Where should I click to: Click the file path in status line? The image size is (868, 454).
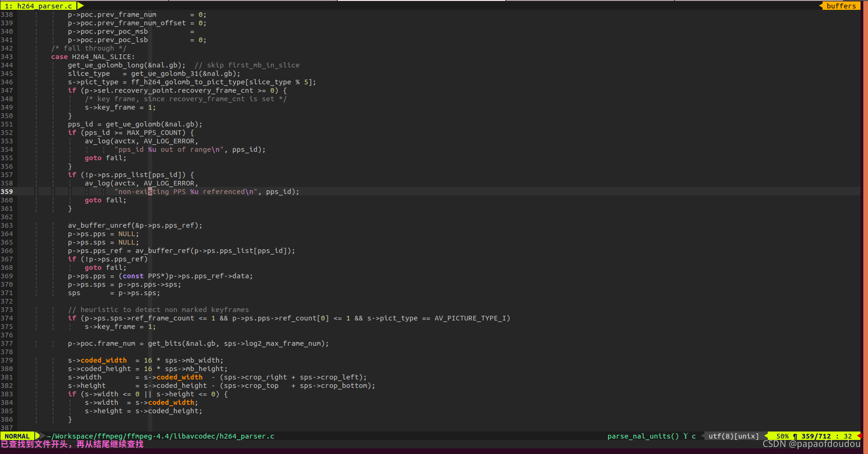pyautogui.click(x=161, y=436)
